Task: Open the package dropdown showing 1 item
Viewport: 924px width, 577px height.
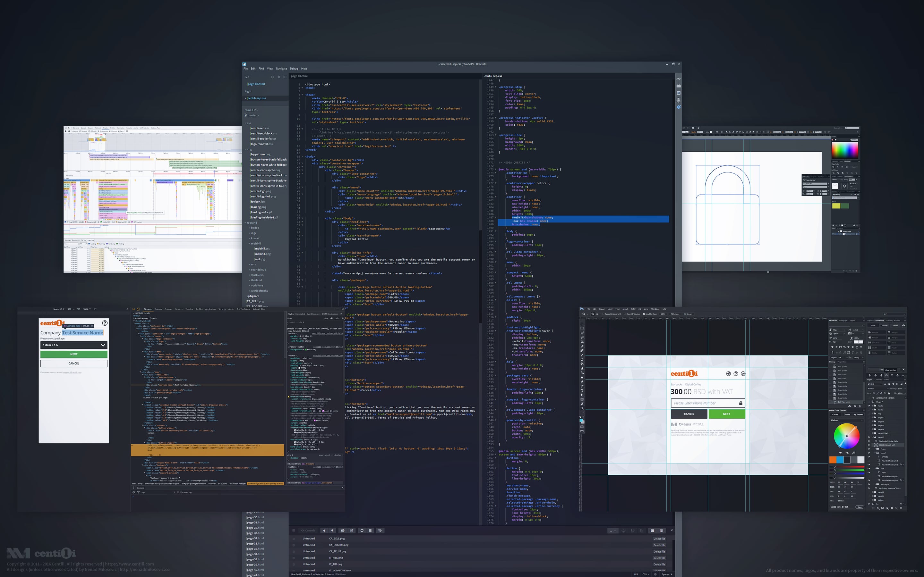Action: pyautogui.click(x=74, y=345)
